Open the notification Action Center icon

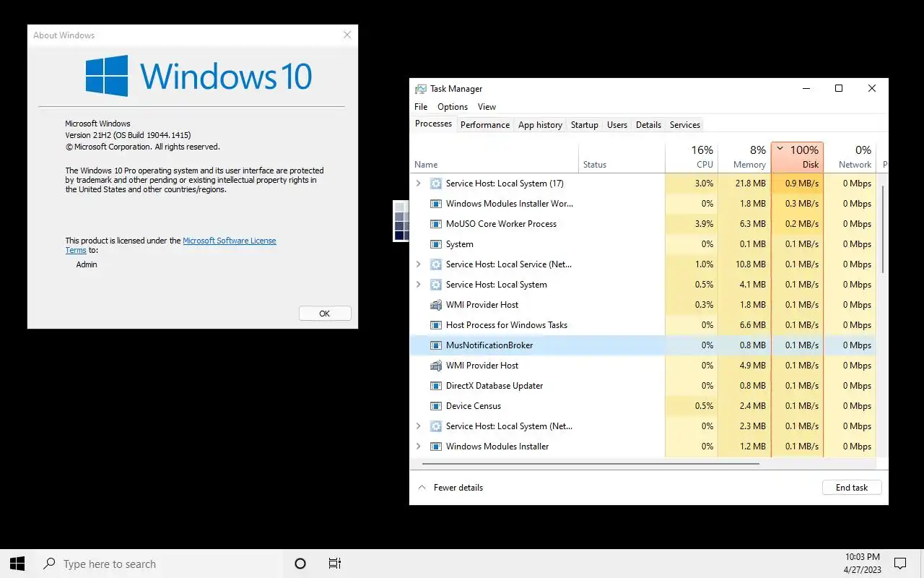coord(900,564)
